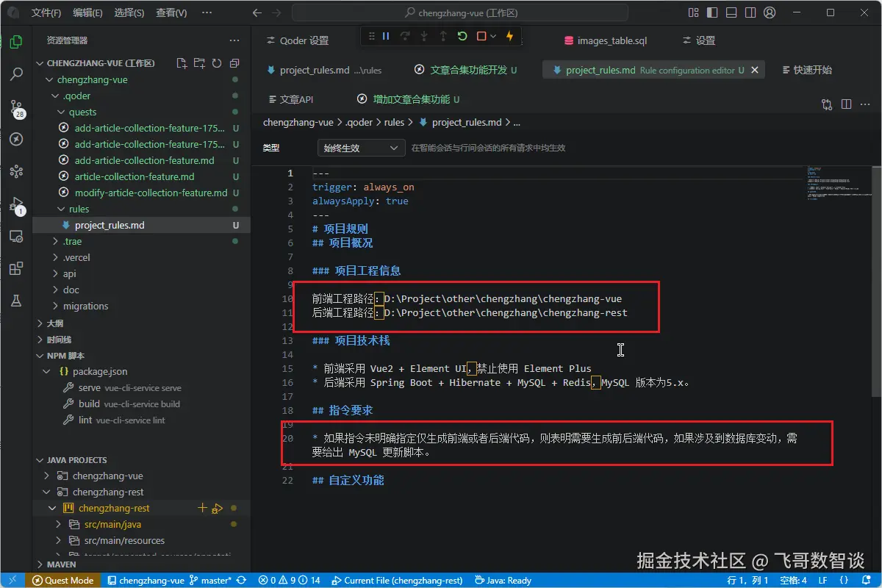This screenshot has width=882, height=588.
Task: Open editor more actions ellipsis
Action: 865,104
